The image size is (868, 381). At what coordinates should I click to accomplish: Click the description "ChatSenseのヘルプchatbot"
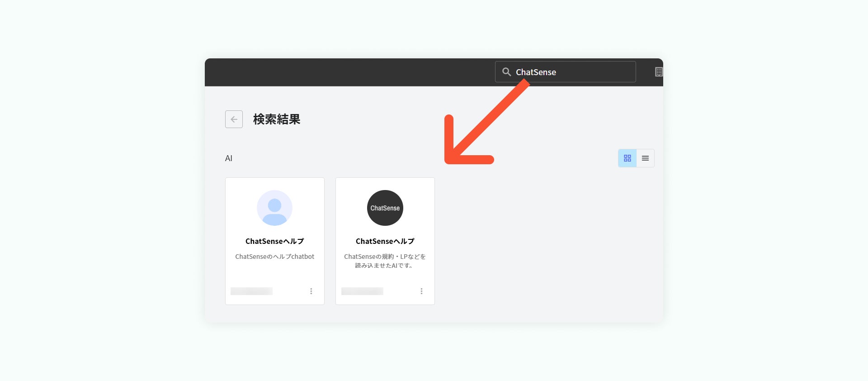(274, 257)
